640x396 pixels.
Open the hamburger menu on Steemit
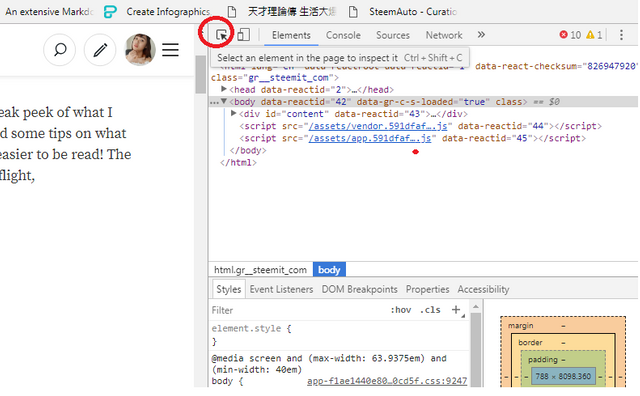click(170, 50)
